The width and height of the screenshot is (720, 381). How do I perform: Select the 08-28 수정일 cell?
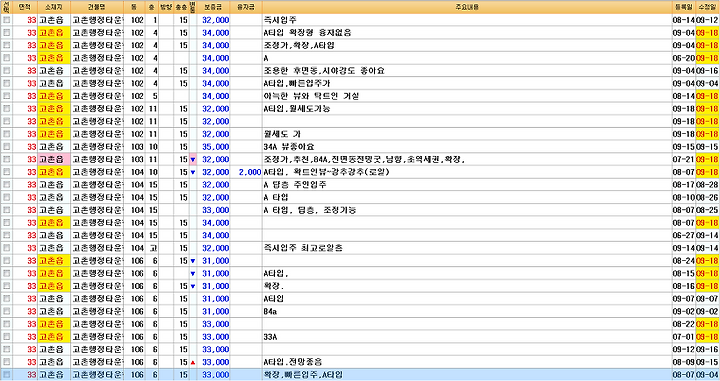[707, 185]
